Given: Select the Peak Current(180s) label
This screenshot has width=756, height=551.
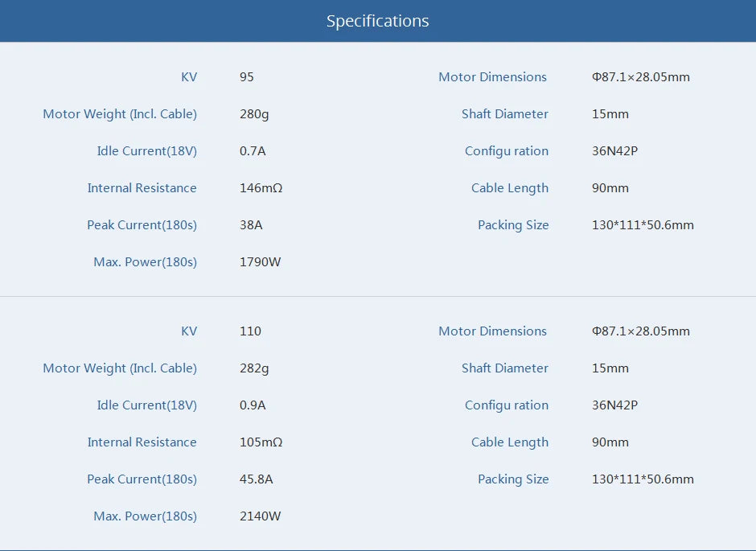Looking at the screenshot, I should pyautogui.click(x=142, y=225).
